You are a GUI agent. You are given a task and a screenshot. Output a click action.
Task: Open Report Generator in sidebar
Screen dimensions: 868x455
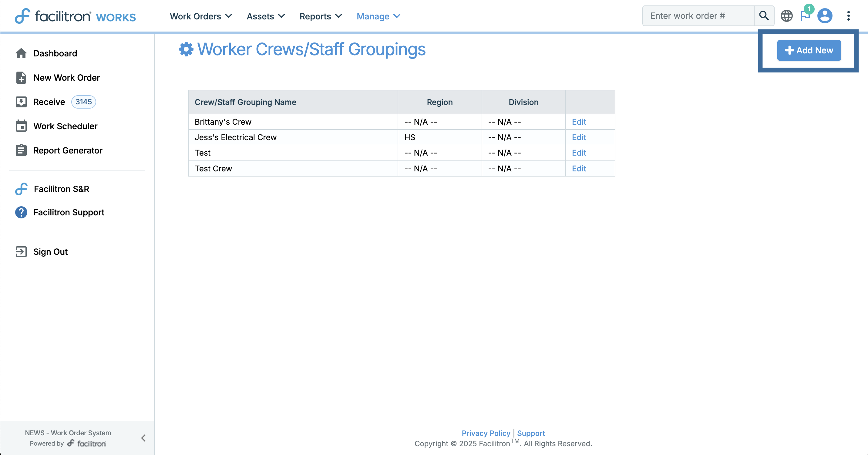(x=67, y=150)
